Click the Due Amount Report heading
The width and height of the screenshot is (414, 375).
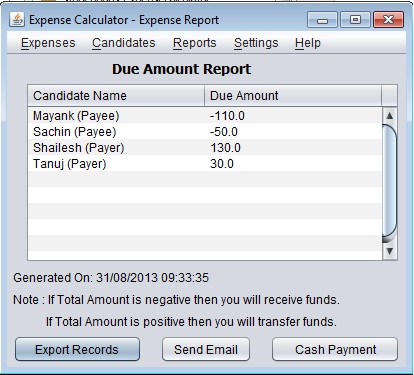pos(181,69)
